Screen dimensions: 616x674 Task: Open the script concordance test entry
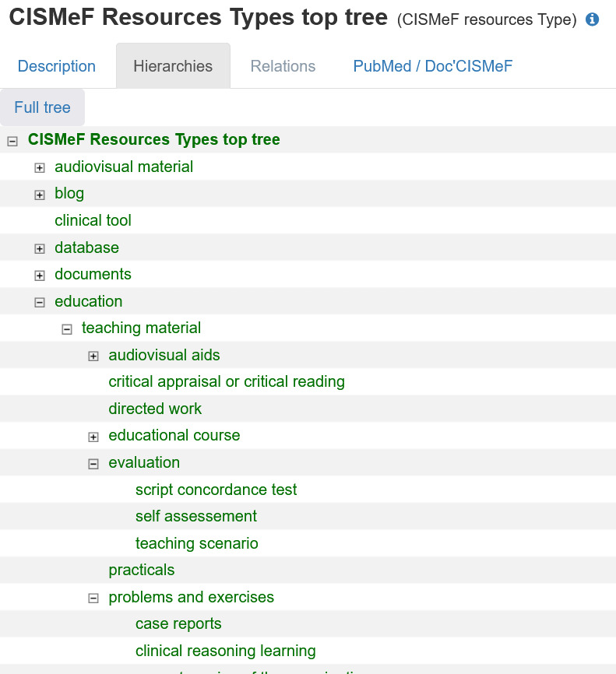coord(216,490)
